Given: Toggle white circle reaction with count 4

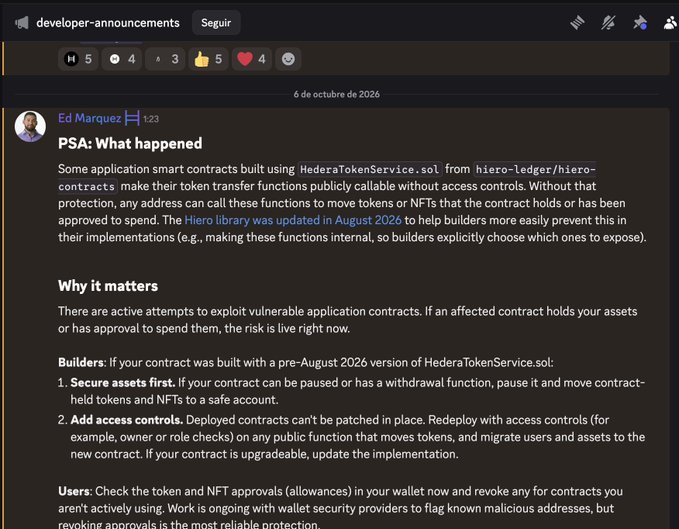Looking at the screenshot, I should tap(122, 59).
